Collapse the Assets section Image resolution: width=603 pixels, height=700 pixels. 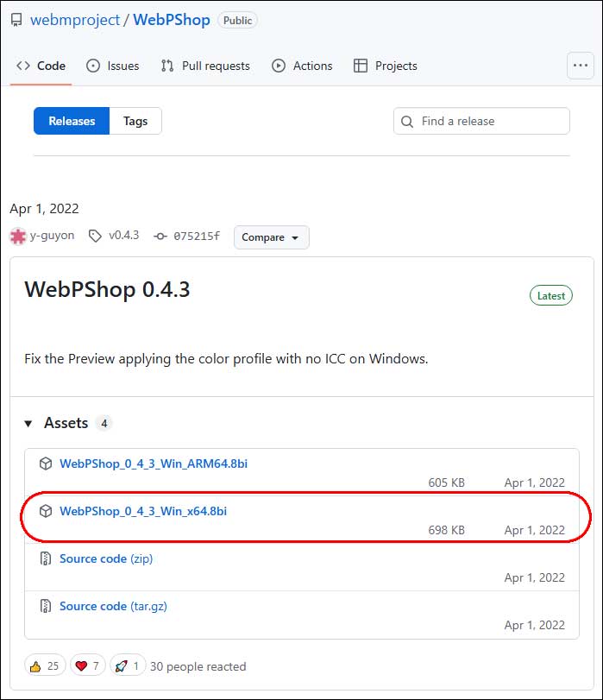point(29,423)
